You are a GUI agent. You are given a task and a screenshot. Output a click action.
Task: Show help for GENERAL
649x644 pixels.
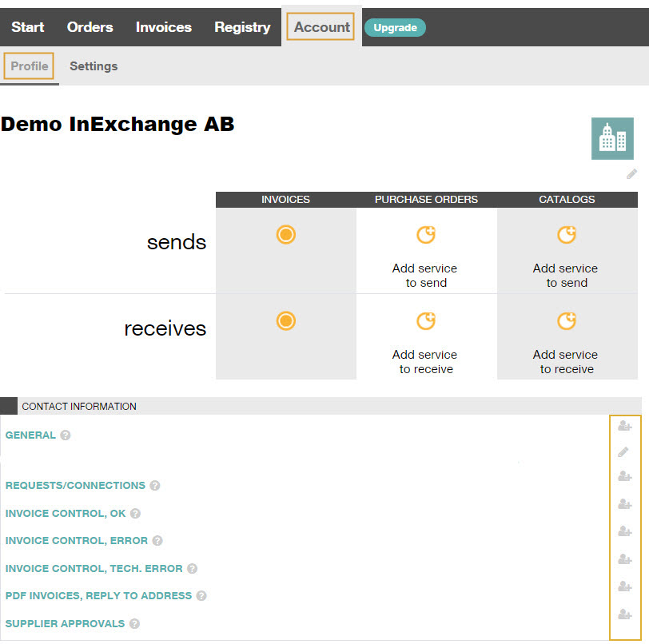pyautogui.click(x=66, y=435)
